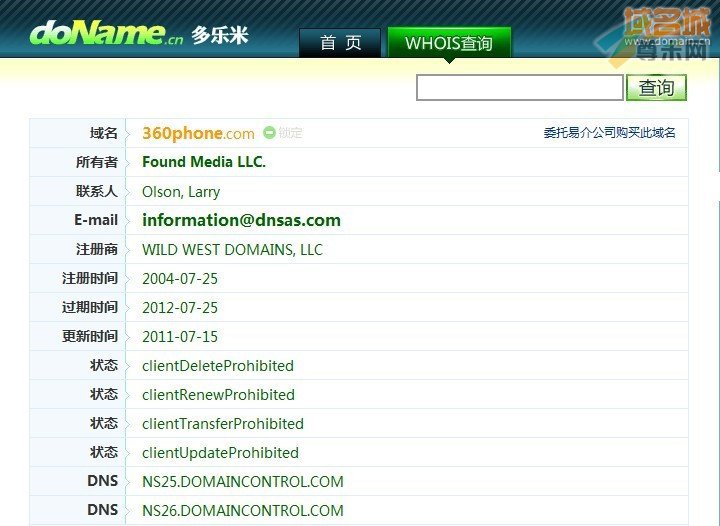Select status clientUpdateProhibited

[x=220, y=453]
